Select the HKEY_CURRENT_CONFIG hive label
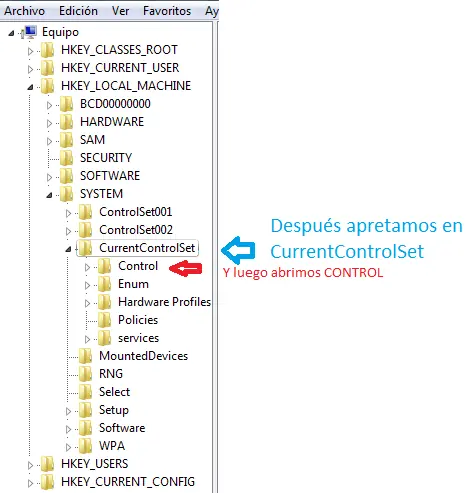This screenshot has height=493, width=467. (128, 482)
